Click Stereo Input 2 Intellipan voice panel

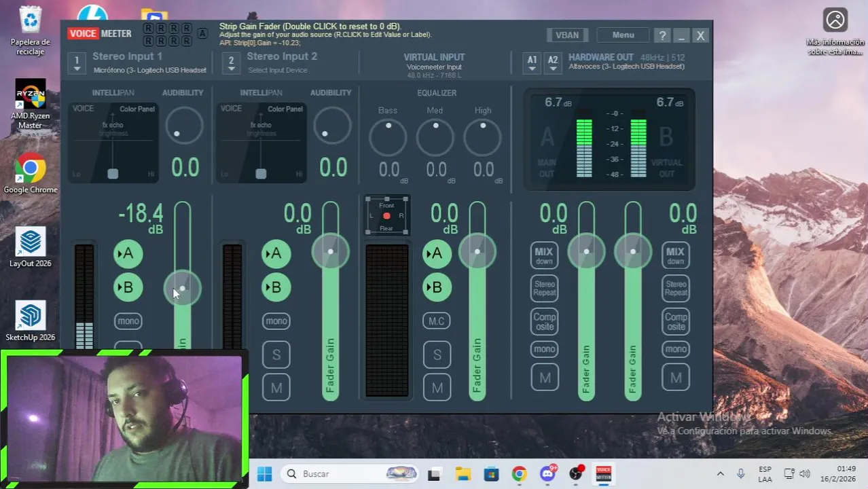261,143
